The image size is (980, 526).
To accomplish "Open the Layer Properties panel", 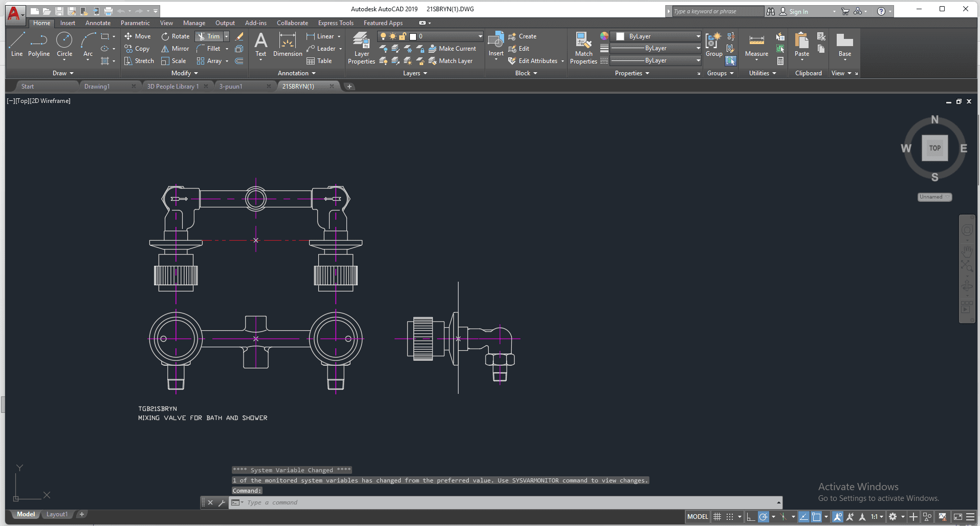I will click(x=361, y=48).
